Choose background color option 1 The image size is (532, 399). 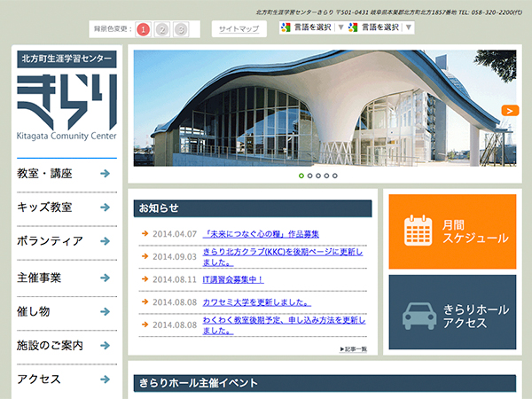pos(144,29)
